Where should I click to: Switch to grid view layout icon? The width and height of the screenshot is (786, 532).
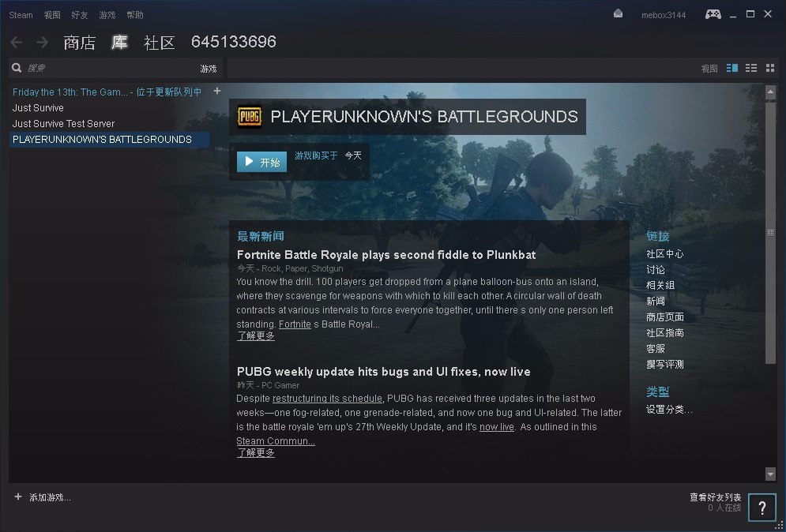(x=770, y=68)
